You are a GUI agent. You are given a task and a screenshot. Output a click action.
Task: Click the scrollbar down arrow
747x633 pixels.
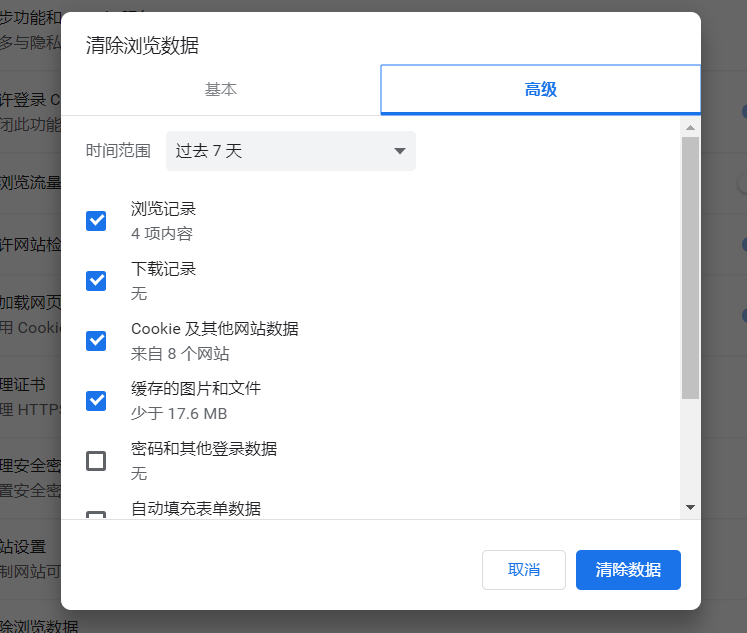pos(690,507)
